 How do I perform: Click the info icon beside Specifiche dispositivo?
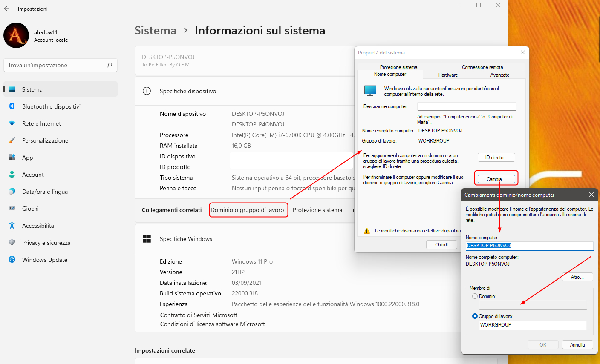coord(147,91)
